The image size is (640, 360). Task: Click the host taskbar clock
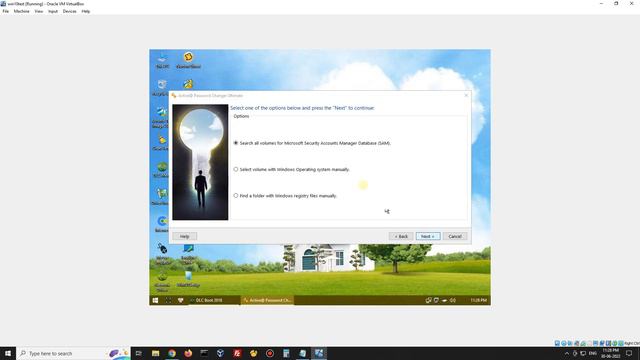click(x=611, y=353)
